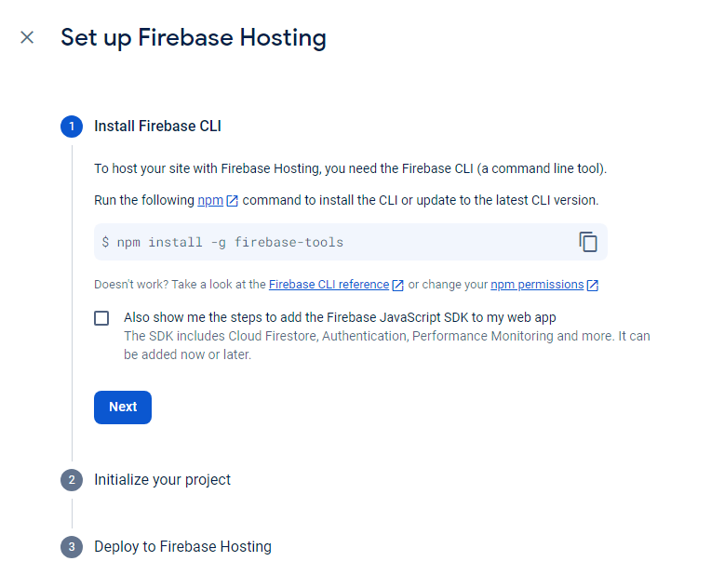Click the 'Also show me the steps' label

click(340, 317)
